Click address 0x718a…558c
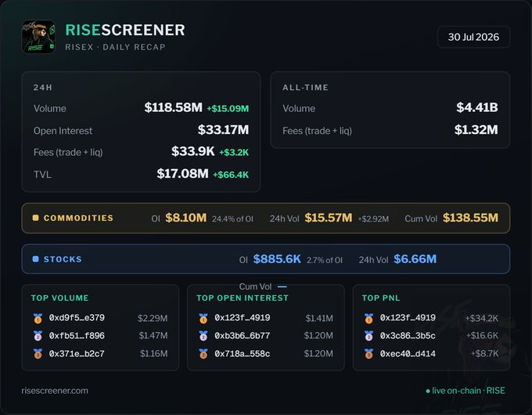 click(x=243, y=354)
